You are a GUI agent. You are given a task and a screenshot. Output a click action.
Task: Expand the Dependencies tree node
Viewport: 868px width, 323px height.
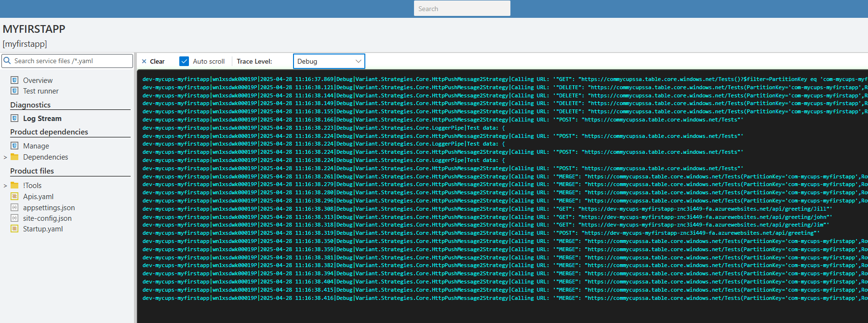(x=5, y=157)
